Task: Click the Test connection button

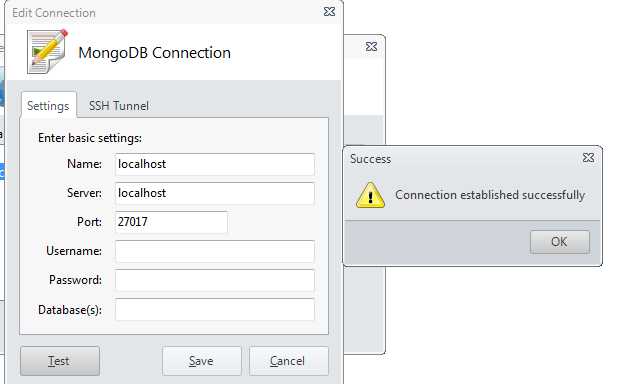Action: [x=60, y=361]
